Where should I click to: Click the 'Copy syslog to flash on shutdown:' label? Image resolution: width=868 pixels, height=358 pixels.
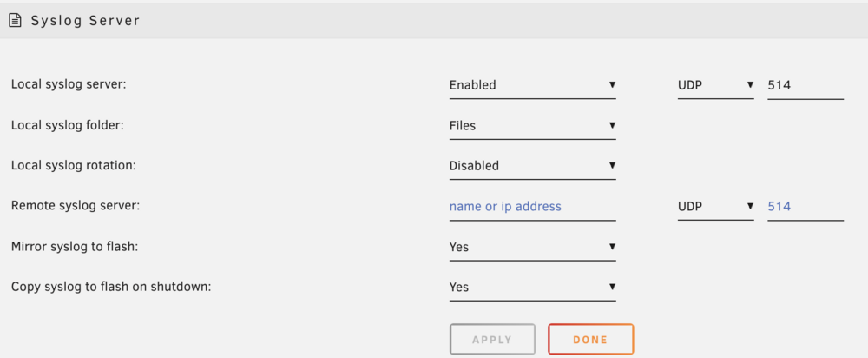[111, 287]
